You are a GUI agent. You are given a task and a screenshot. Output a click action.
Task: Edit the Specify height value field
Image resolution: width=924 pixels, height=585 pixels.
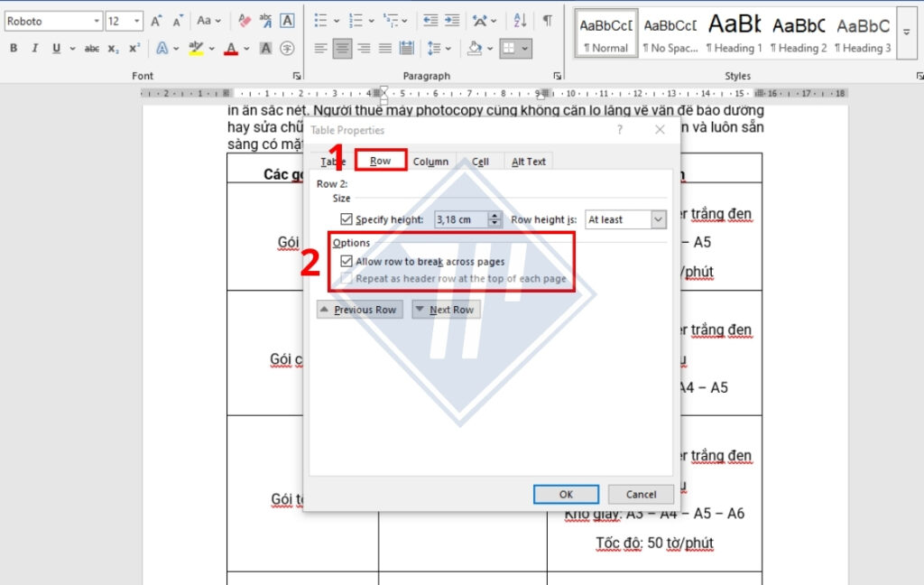461,219
